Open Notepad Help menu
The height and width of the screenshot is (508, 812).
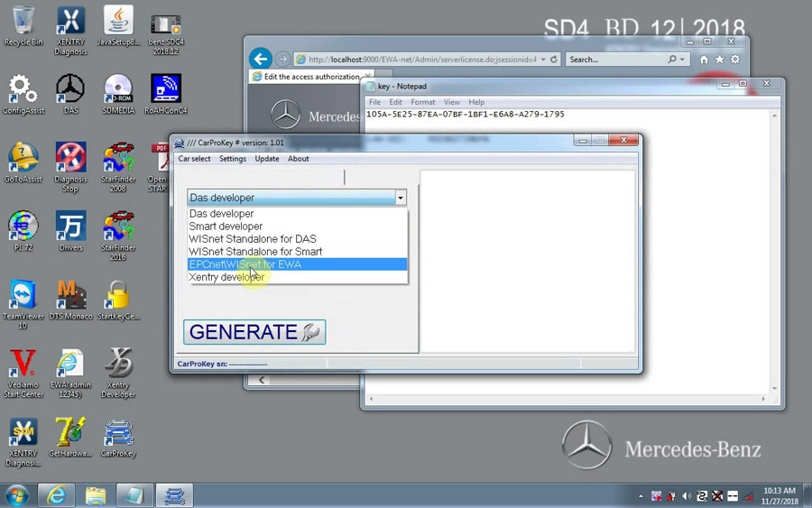[x=476, y=103]
